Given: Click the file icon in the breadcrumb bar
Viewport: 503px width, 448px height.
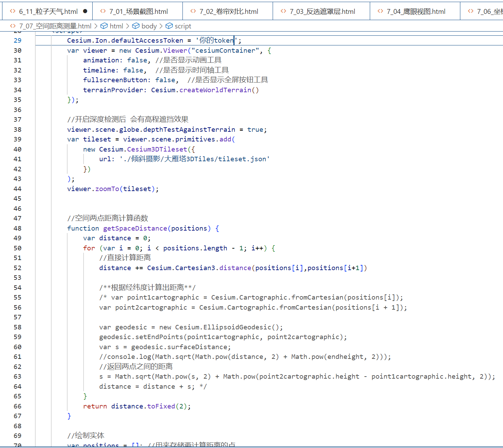Looking at the screenshot, I should [13, 26].
